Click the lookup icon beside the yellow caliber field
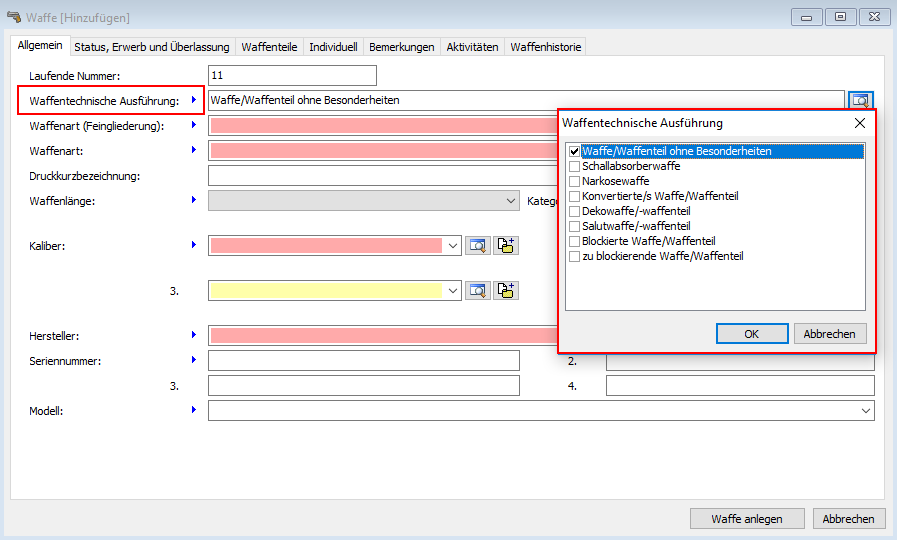The width and height of the screenshot is (897, 540). pyautogui.click(x=477, y=290)
